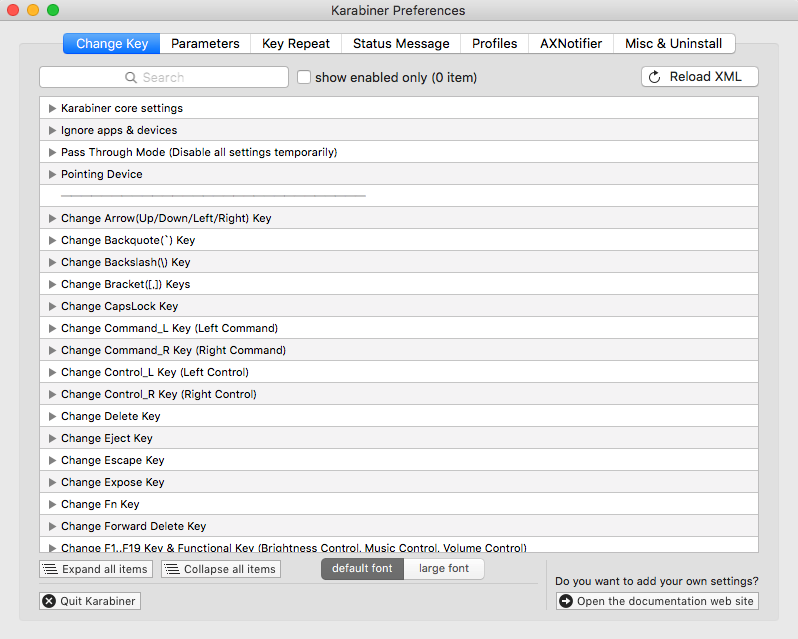Screen dimensions: 798x639
Task: Expand Change Backquote Key triangle
Action: (52, 240)
